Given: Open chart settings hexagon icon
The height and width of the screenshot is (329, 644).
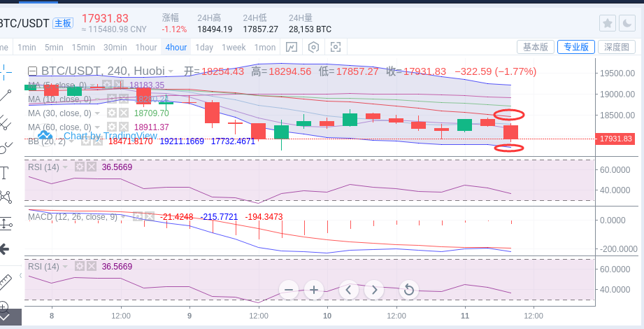Looking at the screenshot, I should pyautogui.click(x=313, y=48).
